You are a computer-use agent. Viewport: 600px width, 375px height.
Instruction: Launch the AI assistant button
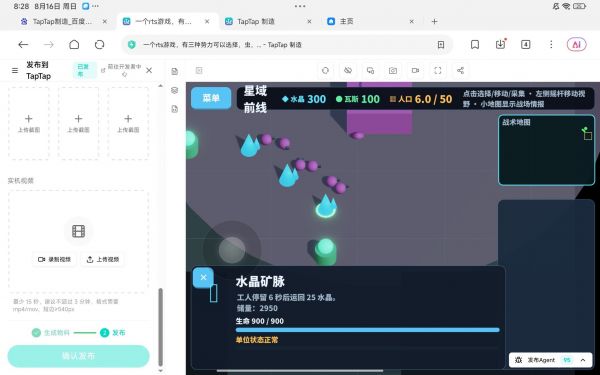[x=576, y=44]
